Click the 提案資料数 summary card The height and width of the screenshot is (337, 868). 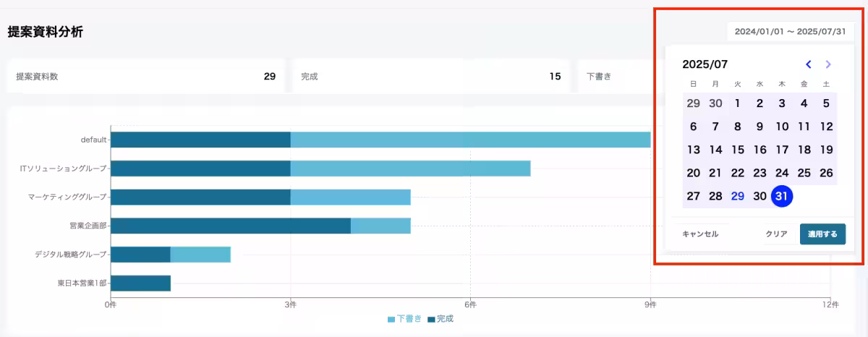145,76
